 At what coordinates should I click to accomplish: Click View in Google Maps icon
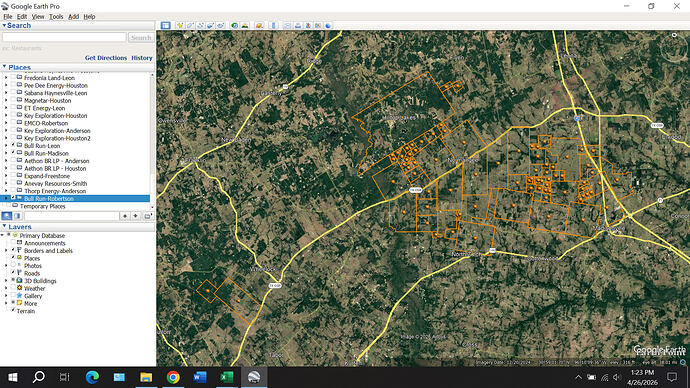pos(318,26)
